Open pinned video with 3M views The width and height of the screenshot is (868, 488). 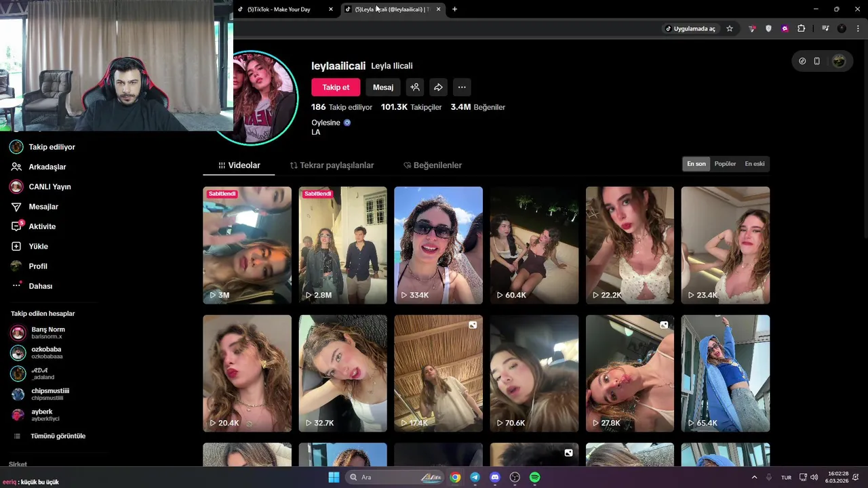click(247, 245)
